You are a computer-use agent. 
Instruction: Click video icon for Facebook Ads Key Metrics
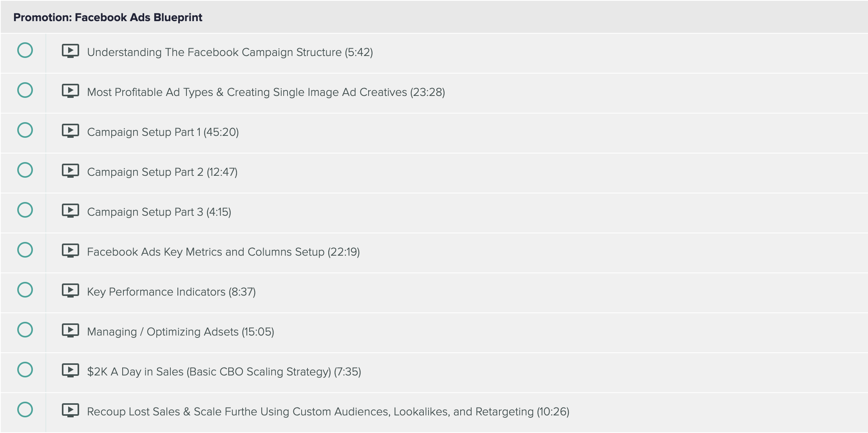pos(71,251)
